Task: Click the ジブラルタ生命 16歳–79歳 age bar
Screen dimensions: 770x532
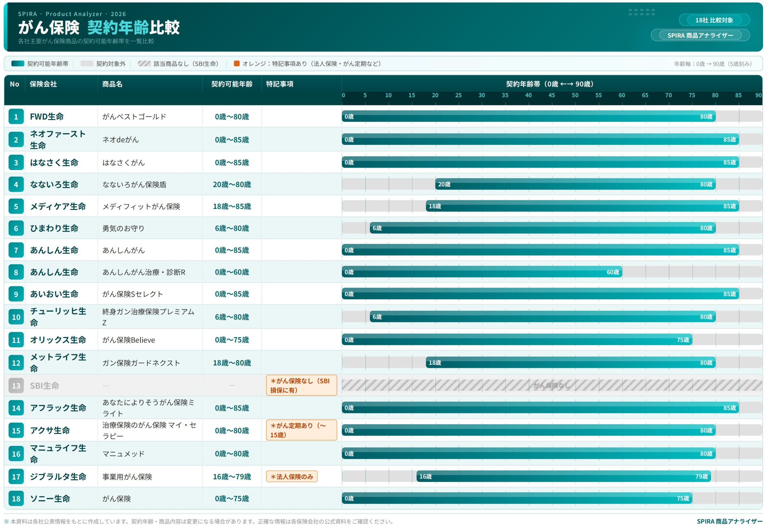Action: pyautogui.click(x=563, y=477)
